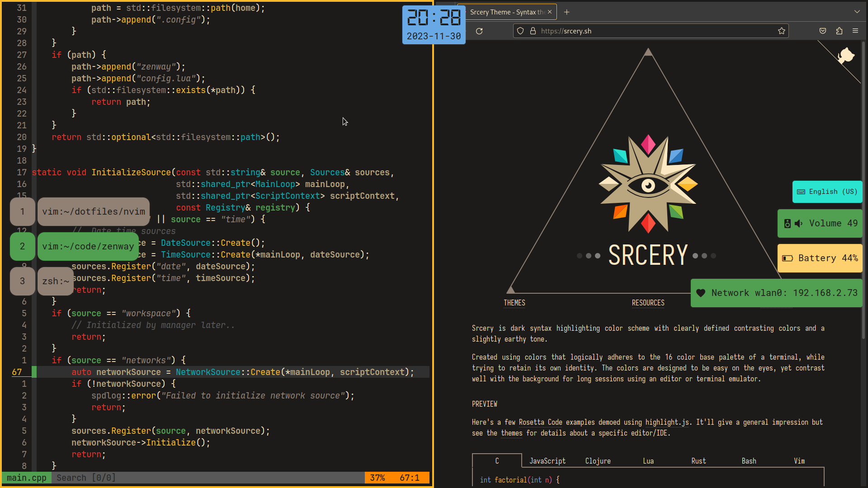
Task: Select the JavaScript preview tab
Action: pos(547,461)
